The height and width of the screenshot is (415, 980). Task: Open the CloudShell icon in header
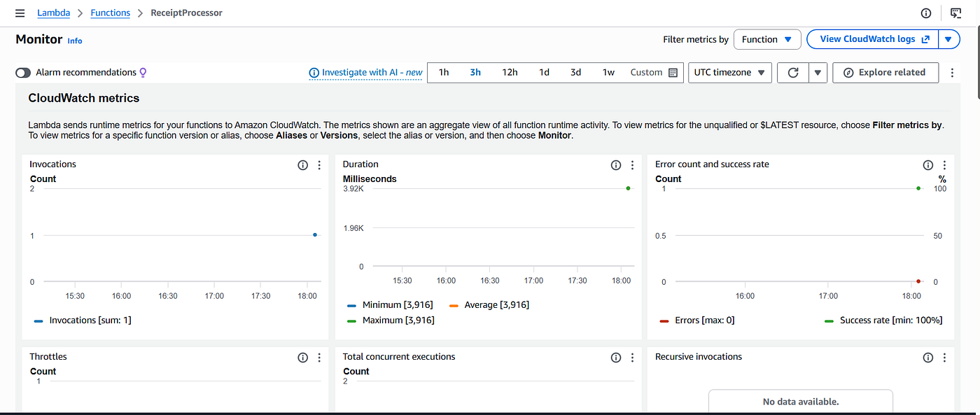956,13
